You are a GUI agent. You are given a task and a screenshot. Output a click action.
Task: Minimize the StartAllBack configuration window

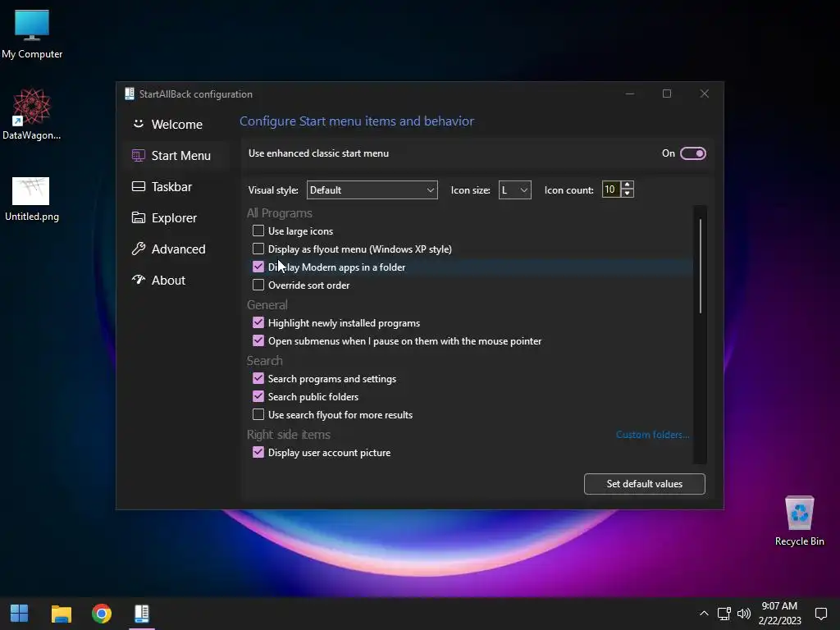[x=630, y=94]
